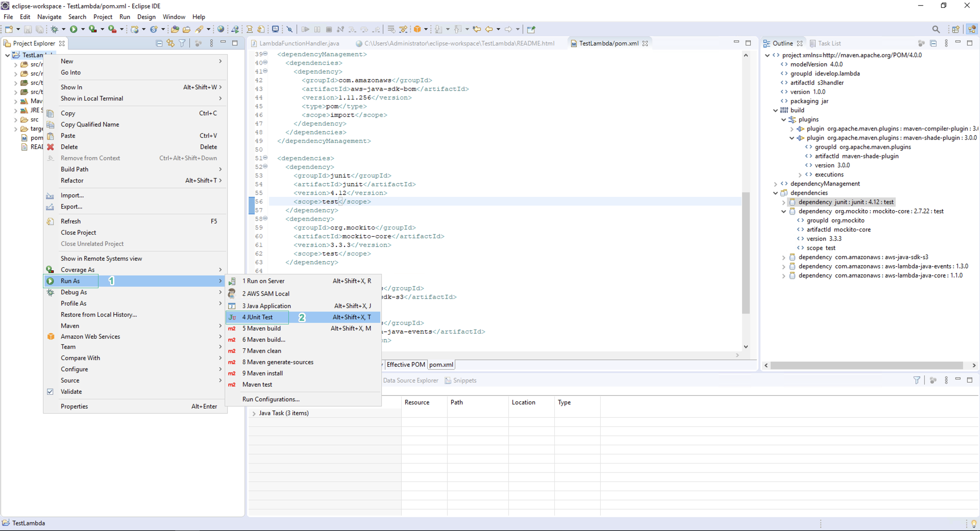Image resolution: width=980 pixels, height=531 pixels.
Task: Click the lightbulb tip icon in status bar
Action: 973,523
